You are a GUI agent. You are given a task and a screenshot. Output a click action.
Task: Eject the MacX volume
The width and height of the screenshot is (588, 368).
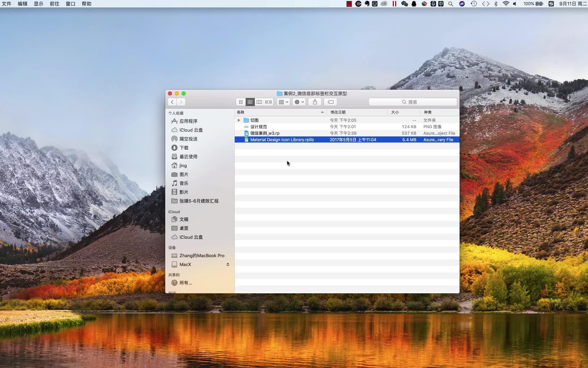click(228, 264)
